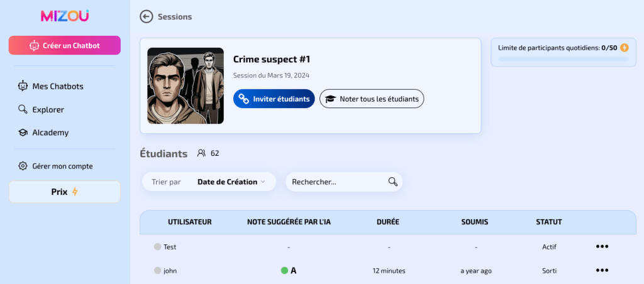Open the three-dot menu for Test
Viewport: 644px width, 284px height.
602,247
